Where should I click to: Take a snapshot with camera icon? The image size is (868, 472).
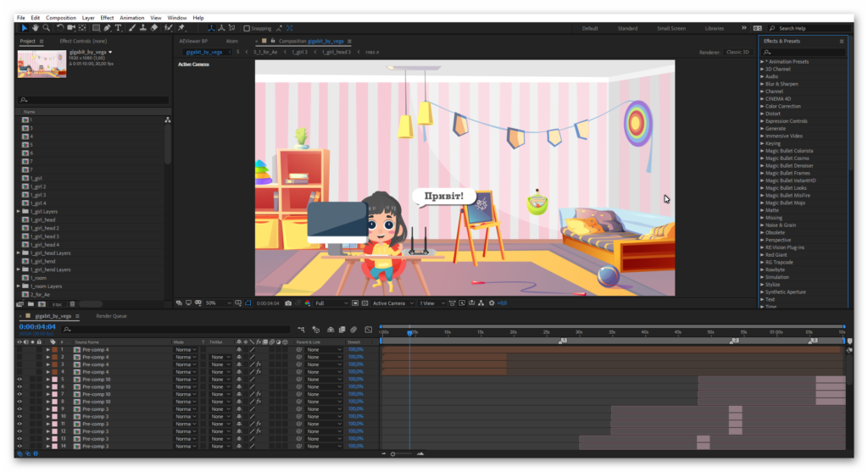(288, 303)
